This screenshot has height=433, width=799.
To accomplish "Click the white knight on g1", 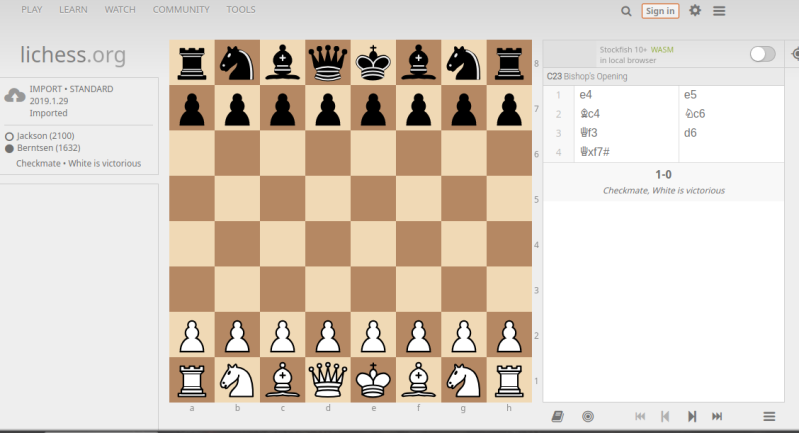I will 464,380.
